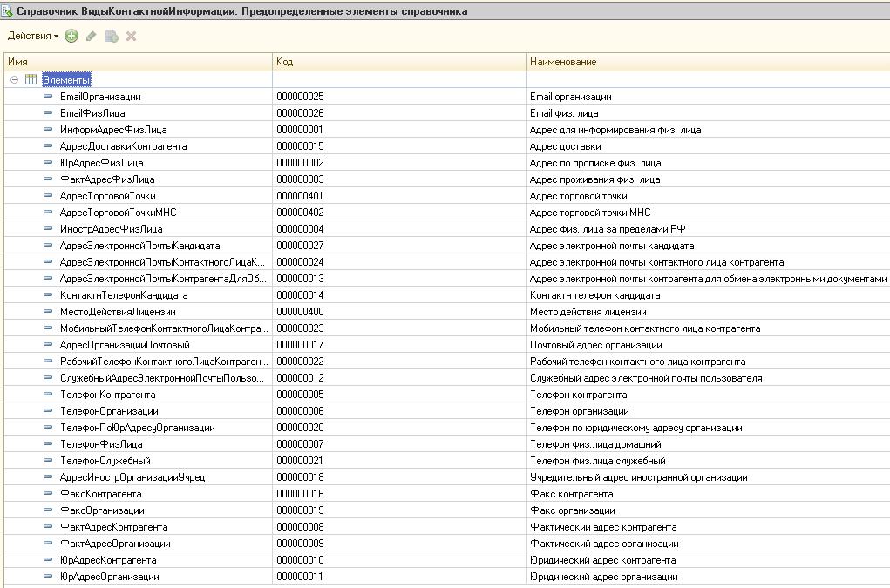
Task: Click the Код column header
Action: pyautogui.click(x=399, y=62)
